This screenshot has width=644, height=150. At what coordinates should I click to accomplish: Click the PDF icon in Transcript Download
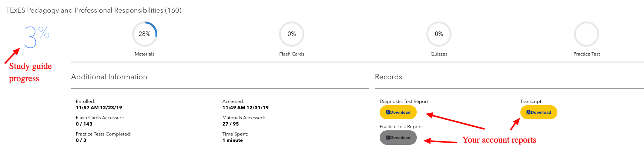tap(529, 113)
